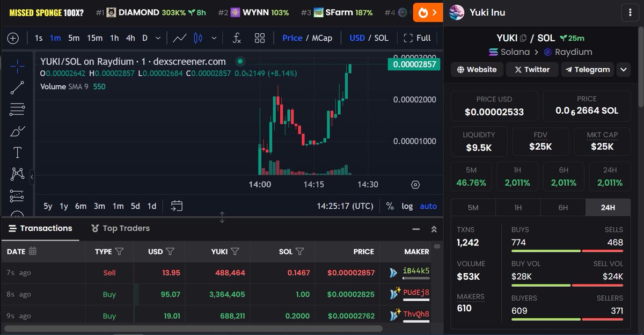Select the crosshair cursor tool
This screenshot has width=644, height=335.
[x=17, y=66]
